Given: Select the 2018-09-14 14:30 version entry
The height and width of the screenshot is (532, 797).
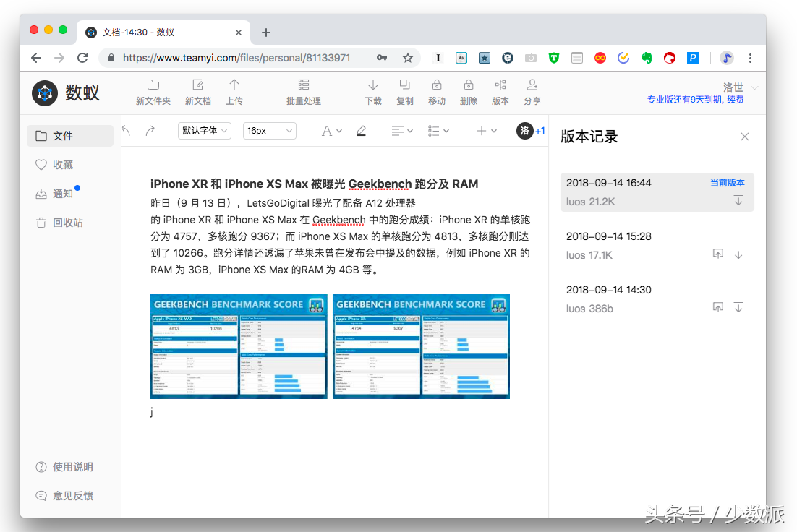Looking at the screenshot, I should [x=657, y=299].
